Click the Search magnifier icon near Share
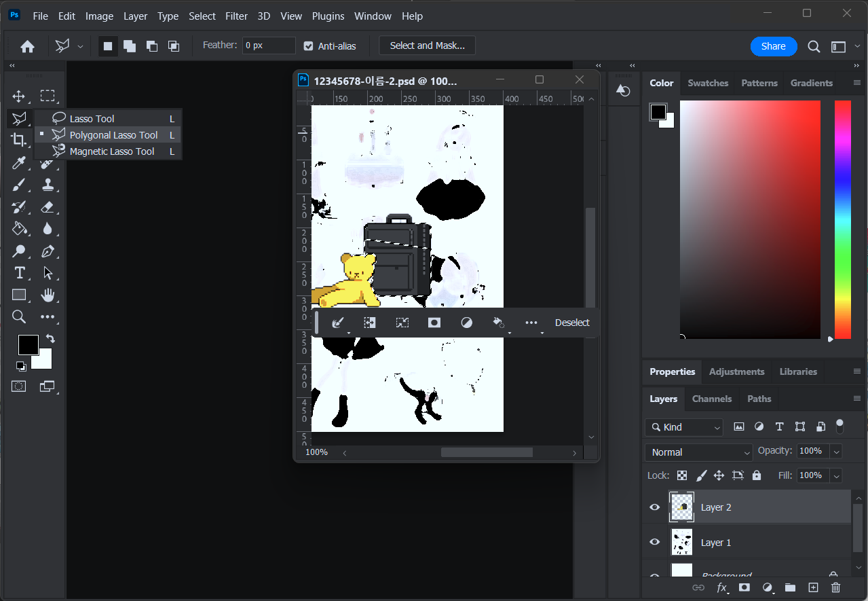 click(x=814, y=46)
